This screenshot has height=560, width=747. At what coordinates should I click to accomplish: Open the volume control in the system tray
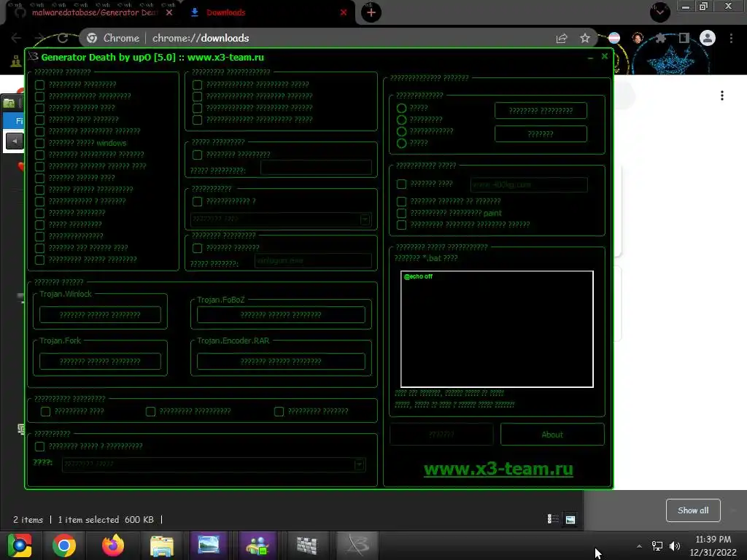coord(675,545)
